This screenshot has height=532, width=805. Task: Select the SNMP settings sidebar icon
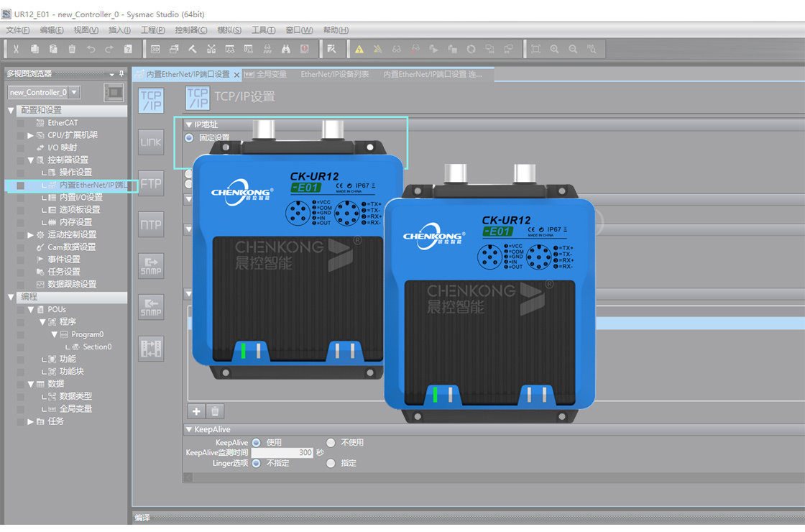pyautogui.click(x=151, y=266)
